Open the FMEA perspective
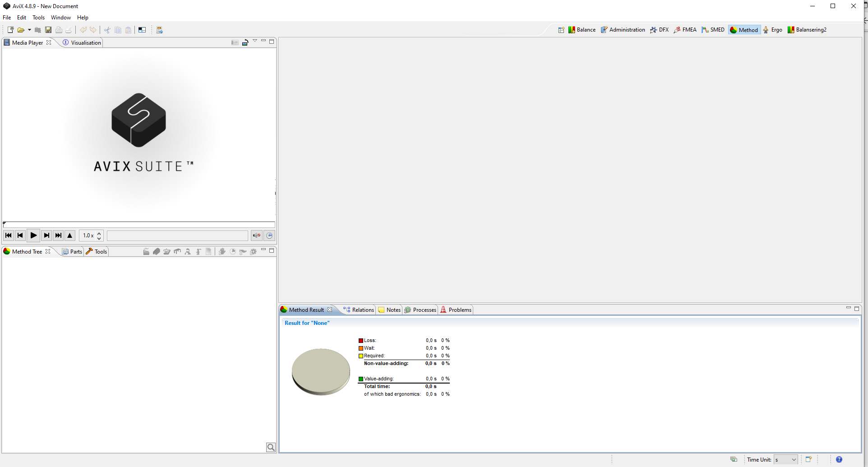This screenshot has height=467, width=868. point(685,29)
